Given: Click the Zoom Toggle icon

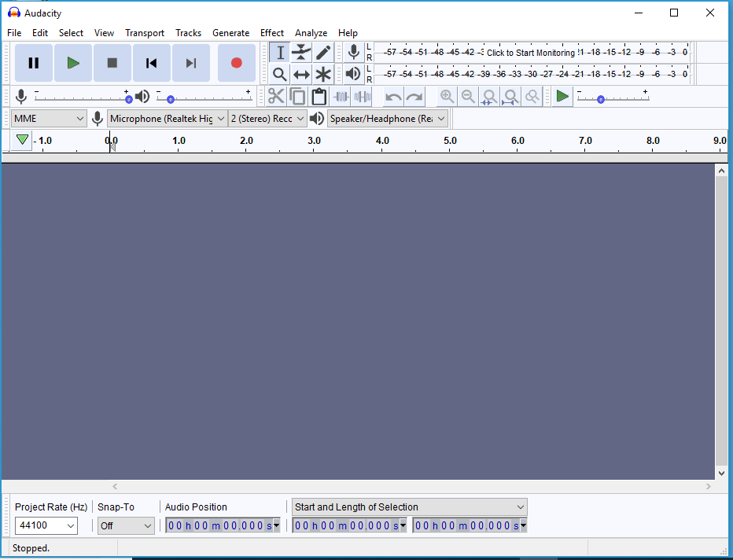Looking at the screenshot, I should coord(532,97).
